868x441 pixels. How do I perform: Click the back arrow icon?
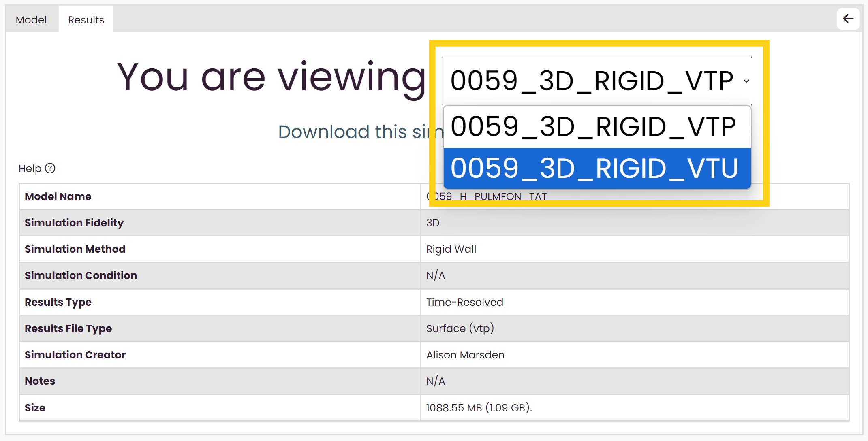point(848,19)
